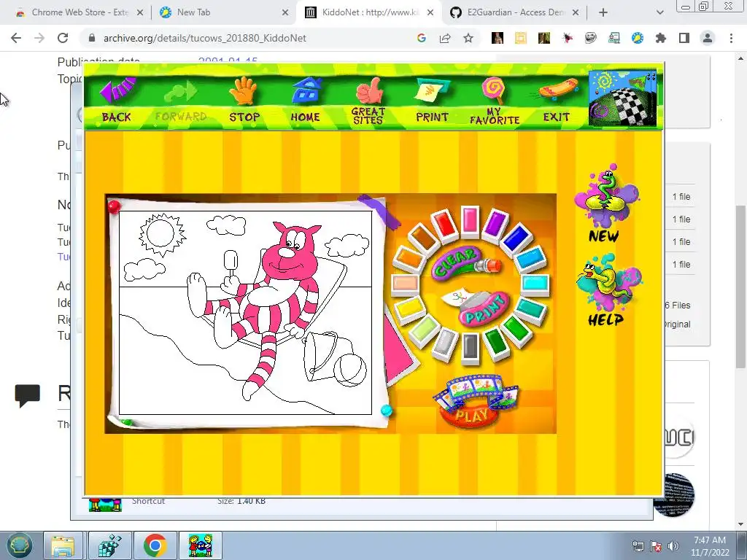Pick the light green paint swatch

pyautogui.click(x=424, y=330)
